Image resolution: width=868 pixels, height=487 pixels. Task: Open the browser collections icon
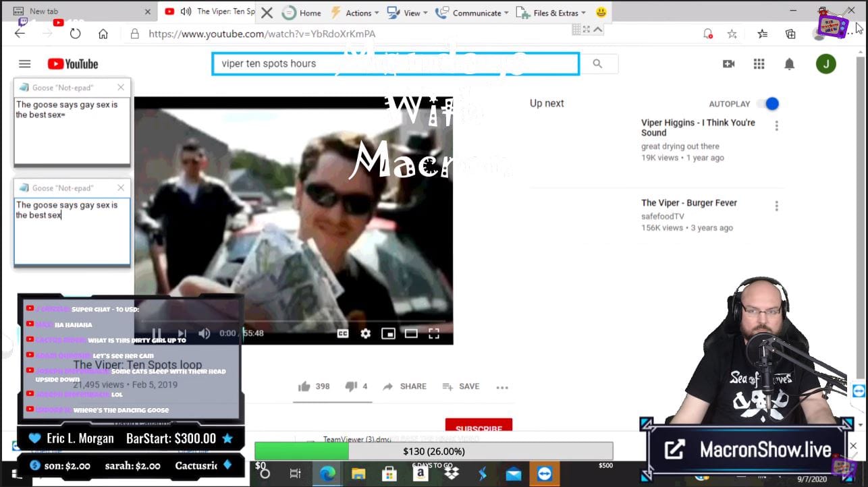[x=790, y=34]
